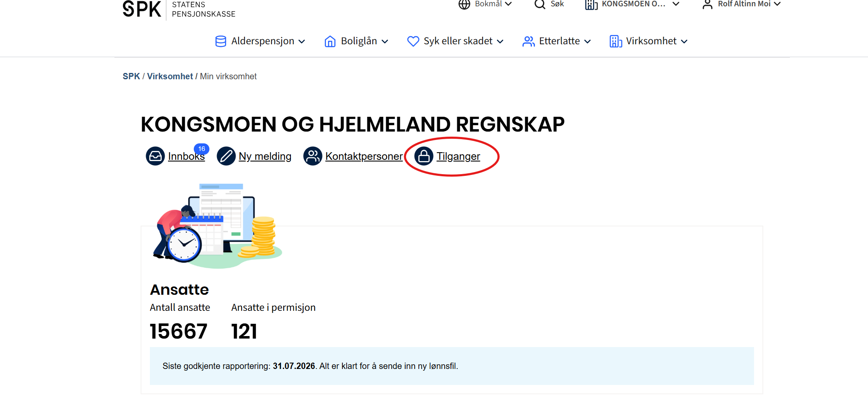Screen dimensions: 868x401
Task: Click the on-leave count 121
Action: coord(244,331)
